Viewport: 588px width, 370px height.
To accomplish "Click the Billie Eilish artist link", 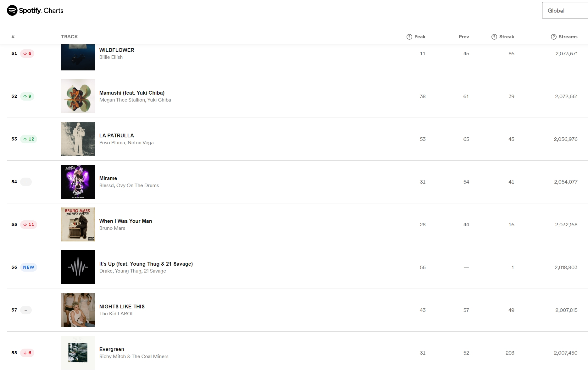I will coord(111,57).
